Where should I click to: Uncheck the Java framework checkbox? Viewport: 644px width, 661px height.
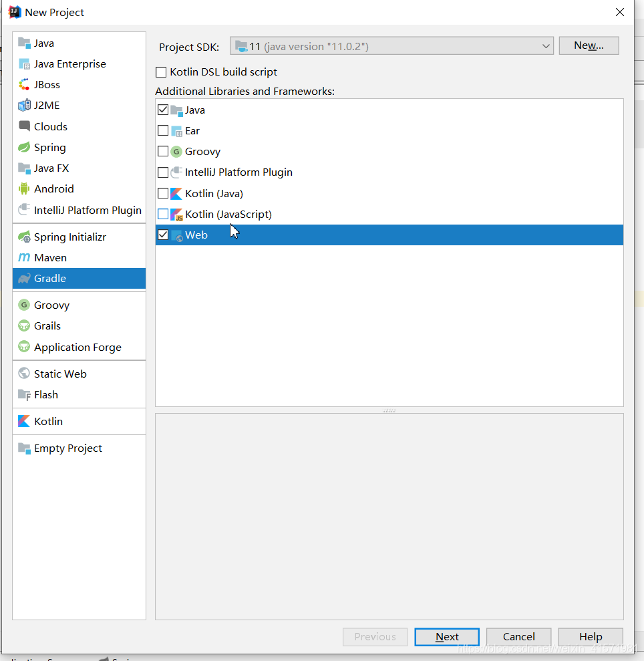[x=163, y=110]
